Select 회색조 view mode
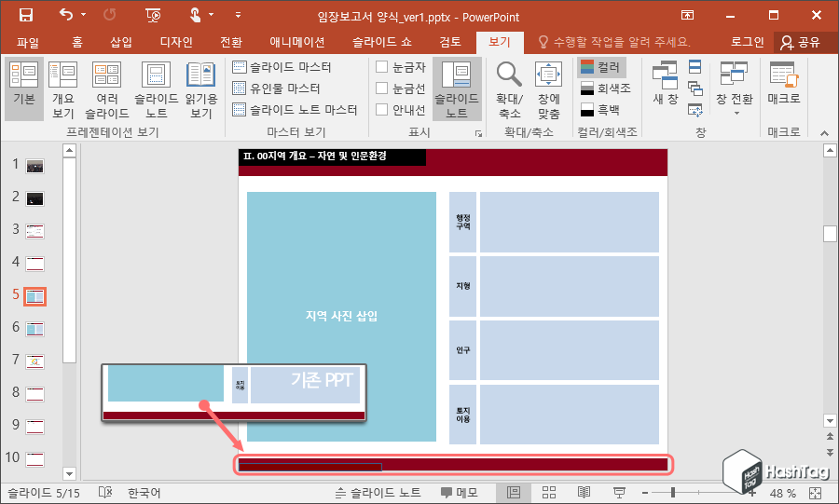 [x=606, y=89]
